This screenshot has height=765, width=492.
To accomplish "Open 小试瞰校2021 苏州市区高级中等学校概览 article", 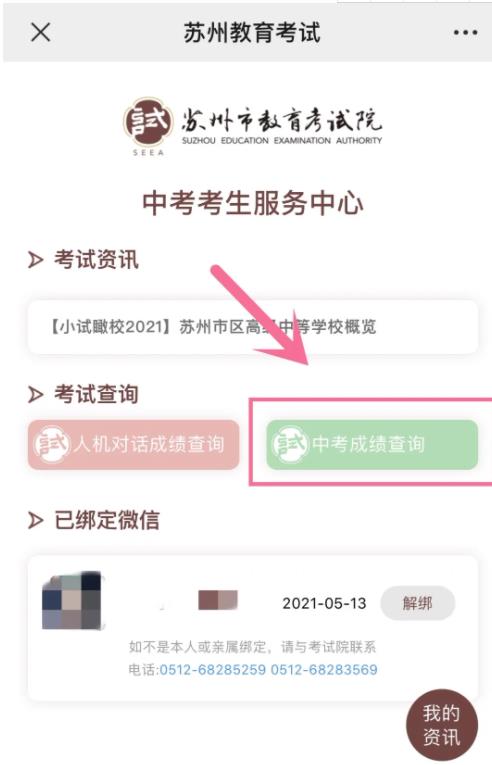I will (x=252, y=327).
